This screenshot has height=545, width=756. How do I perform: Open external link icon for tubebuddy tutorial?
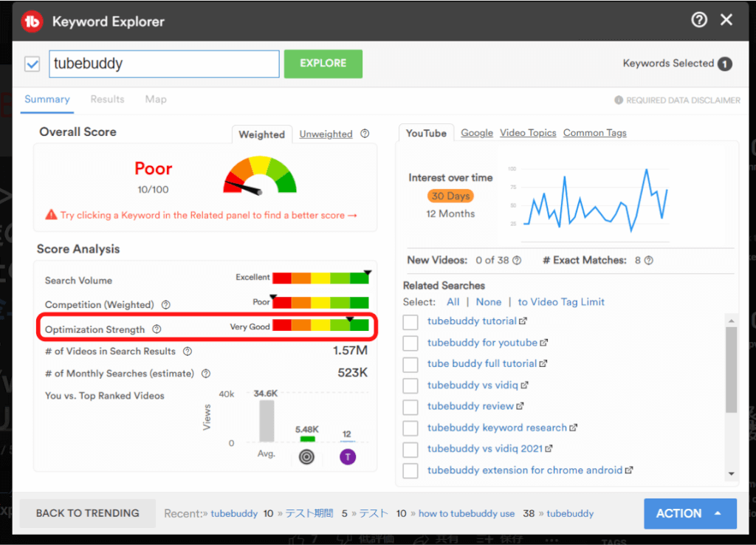point(523,321)
